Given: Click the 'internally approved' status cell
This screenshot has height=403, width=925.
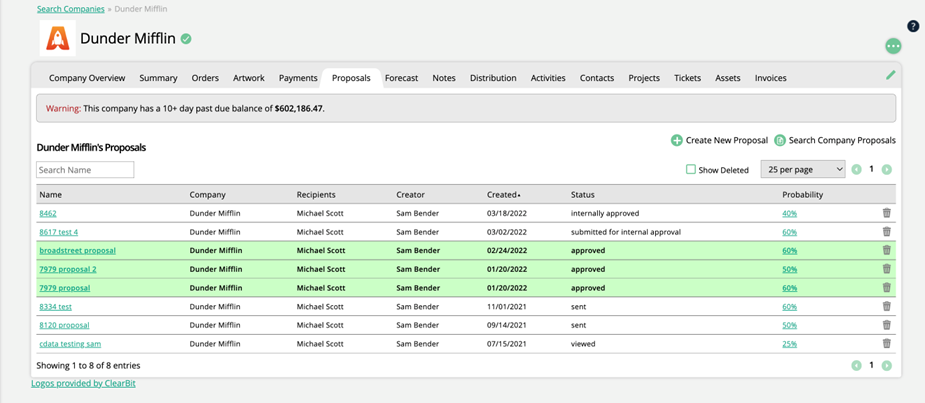Looking at the screenshot, I should [x=605, y=214].
